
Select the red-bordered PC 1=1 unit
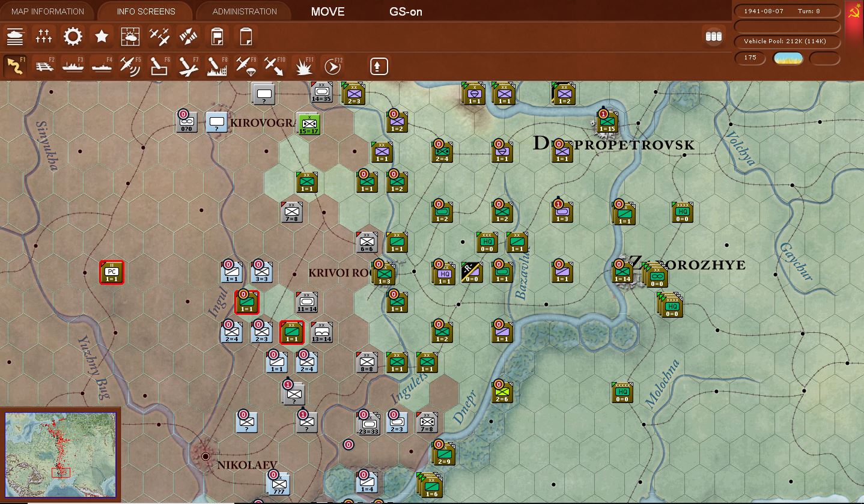click(112, 272)
